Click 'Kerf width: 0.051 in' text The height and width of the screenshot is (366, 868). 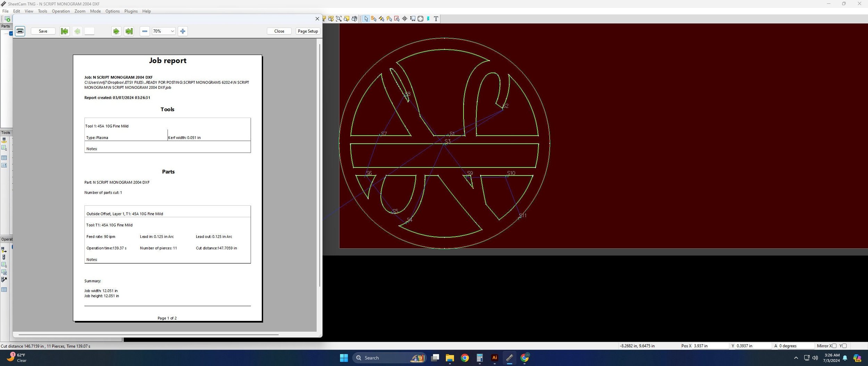(184, 138)
